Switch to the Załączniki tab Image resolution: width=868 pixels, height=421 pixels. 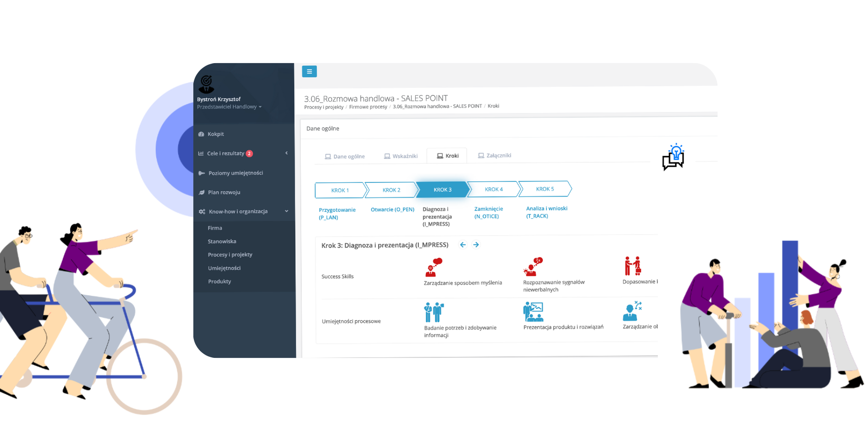495,156
